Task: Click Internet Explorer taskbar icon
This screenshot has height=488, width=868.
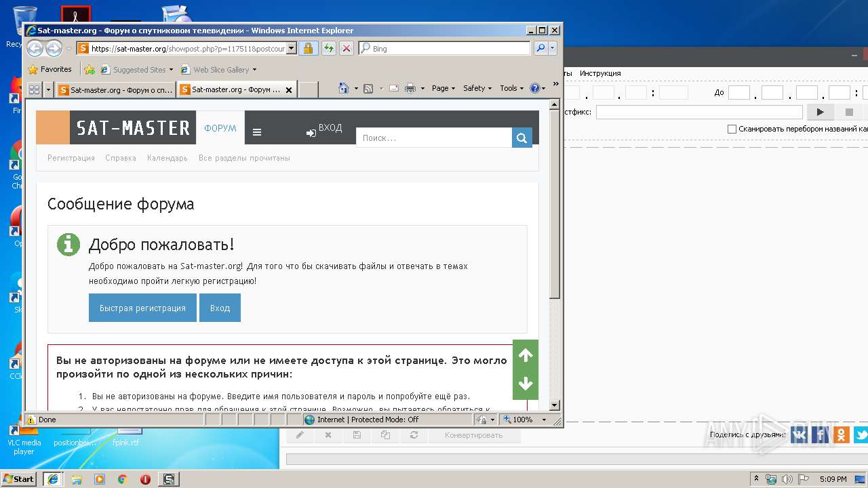Action: 53,479
